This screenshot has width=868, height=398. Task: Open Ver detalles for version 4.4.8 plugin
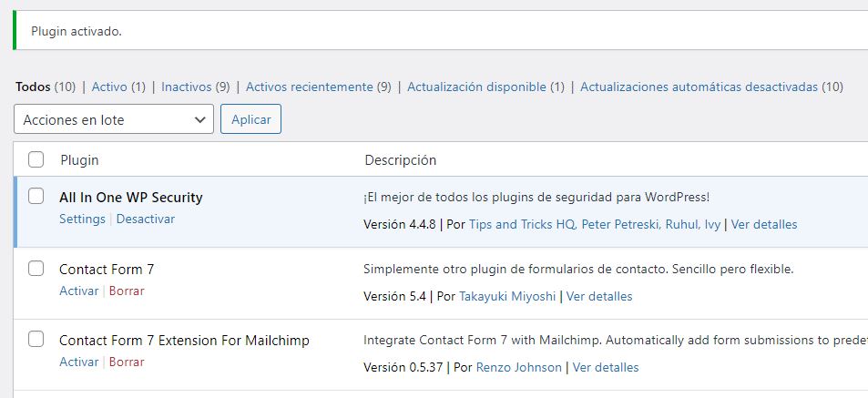tap(764, 224)
